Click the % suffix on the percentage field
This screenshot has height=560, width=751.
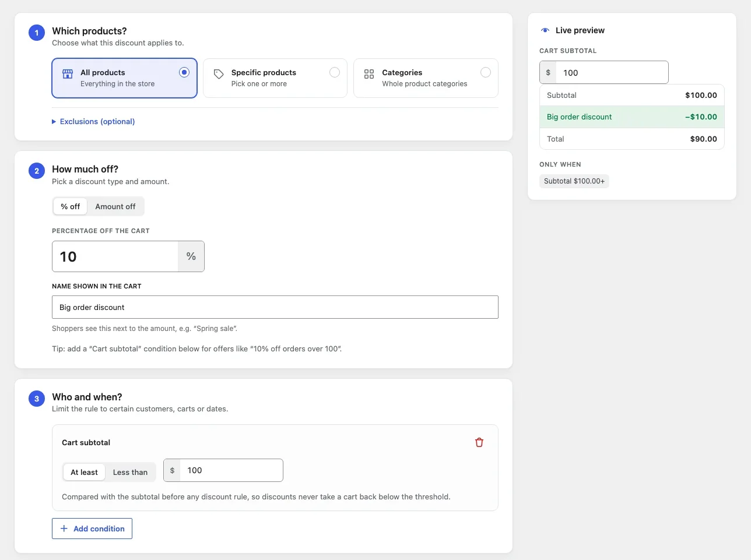coord(191,256)
